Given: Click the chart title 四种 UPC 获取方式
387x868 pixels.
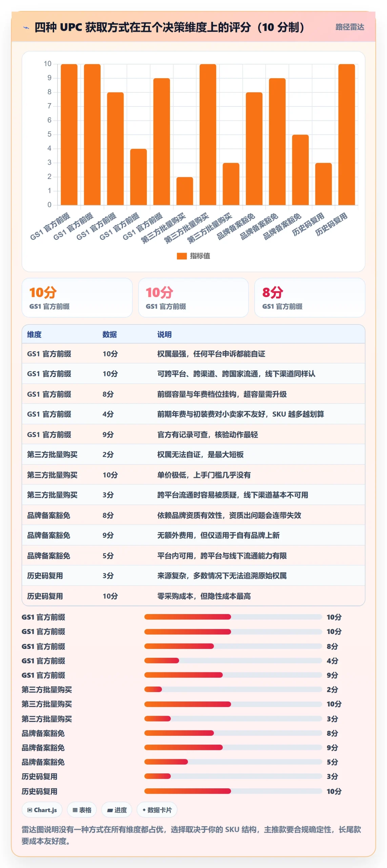Looking at the screenshot, I should pos(169,27).
